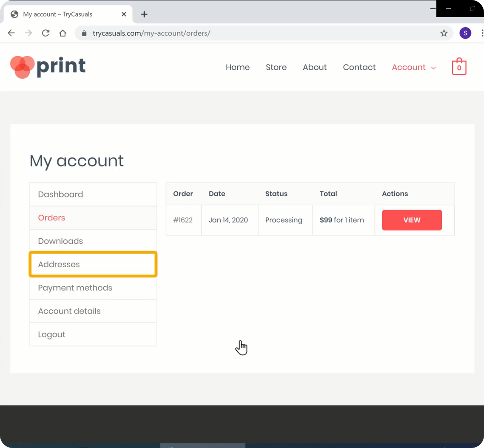Open Downloads in account sidebar
Screen dimensions: 484x448
(93, 241)
